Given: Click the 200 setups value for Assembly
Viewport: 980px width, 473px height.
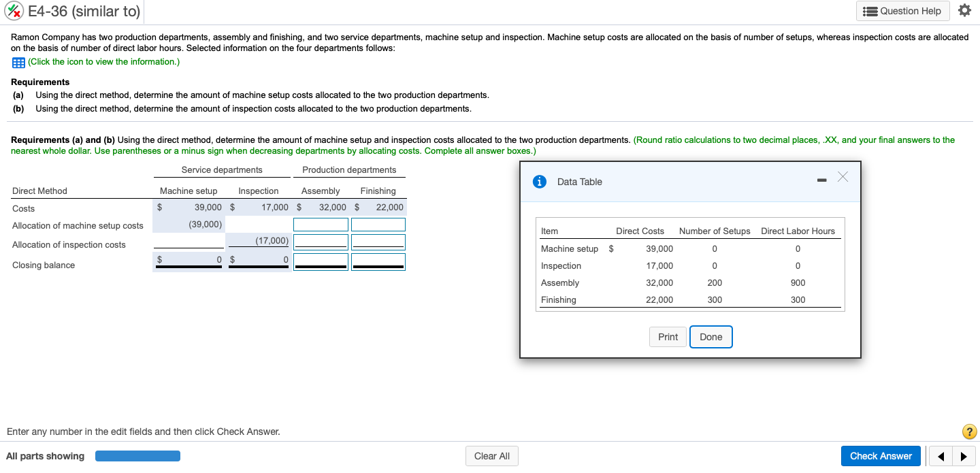Looking at the screenshot, I should (715, 282).
